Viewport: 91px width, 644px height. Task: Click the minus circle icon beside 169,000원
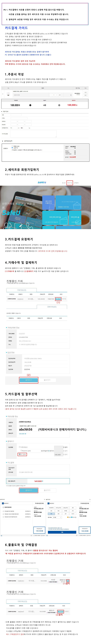pyautogui.click(x=30, y=105)
